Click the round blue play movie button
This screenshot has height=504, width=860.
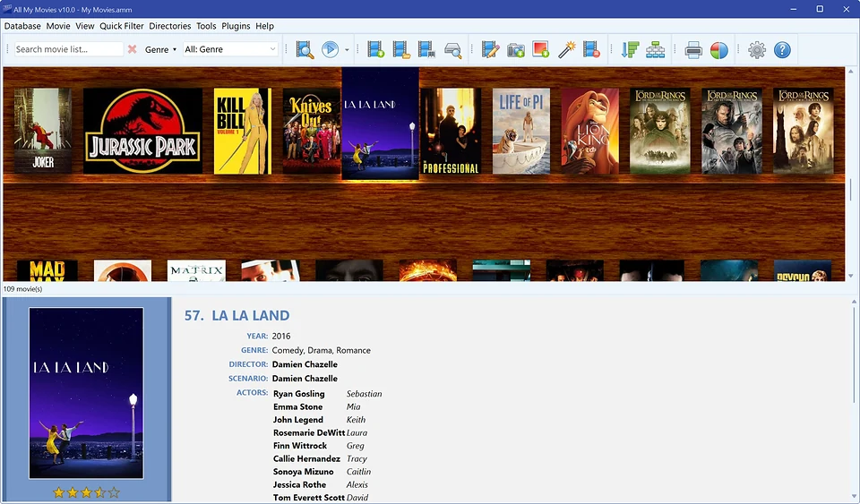point(330,49)
